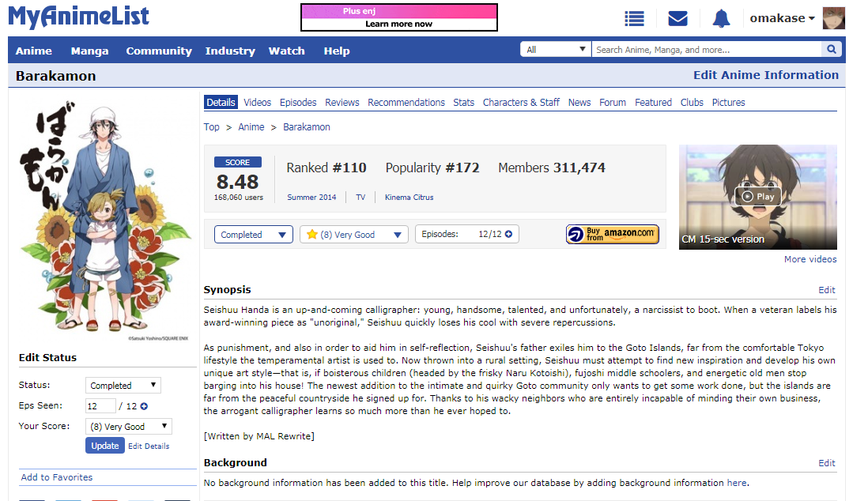Click the Eps Seen number field

pyautogui.click(x=100, y=406)
